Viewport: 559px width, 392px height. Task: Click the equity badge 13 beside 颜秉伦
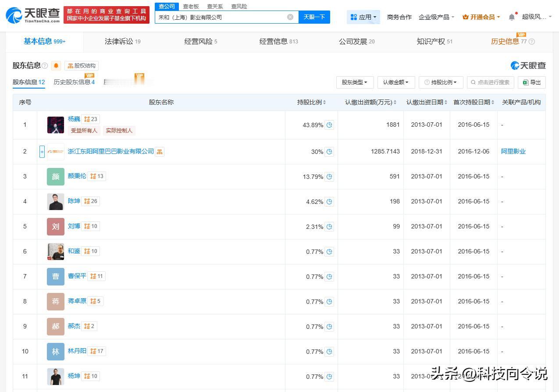[x=97, y=176]
